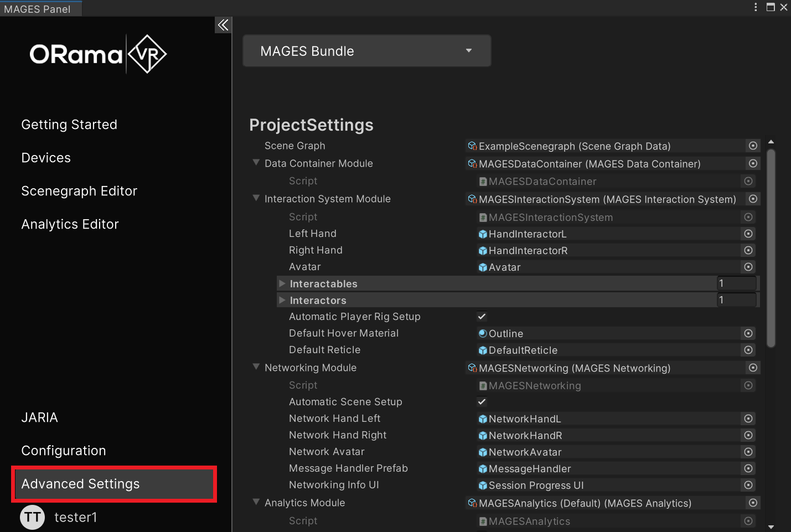Image resolution: width=791 pixels, height=532 pixels.
Task: Collapse the Networking Module foldout
Action: [256, 367]
